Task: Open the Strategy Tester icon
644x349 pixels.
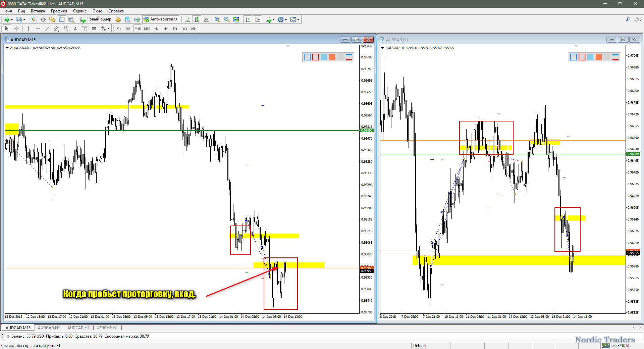Action: (x=71, y=19)
